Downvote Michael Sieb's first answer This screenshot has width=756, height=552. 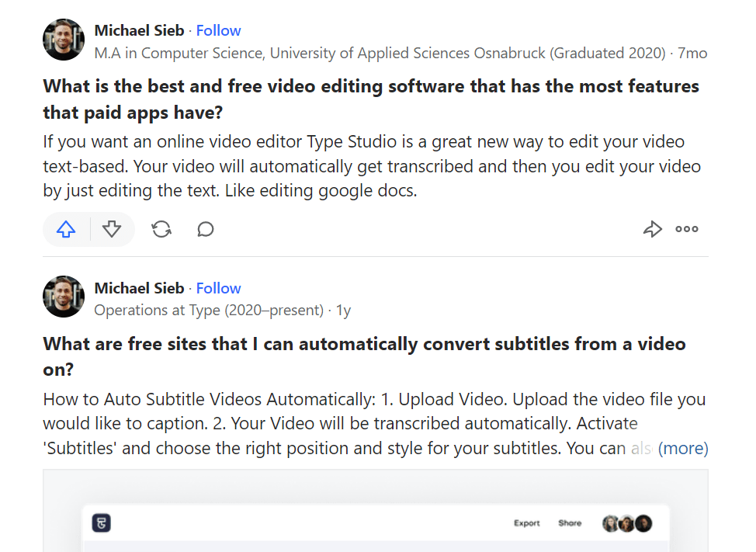112,230
